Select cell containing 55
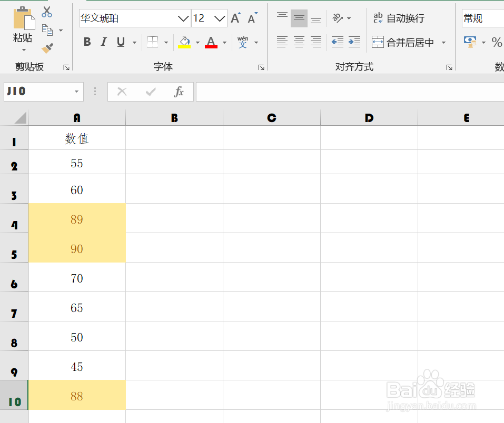Viewport: 504px width, 423px height. (x=77, y=162)
